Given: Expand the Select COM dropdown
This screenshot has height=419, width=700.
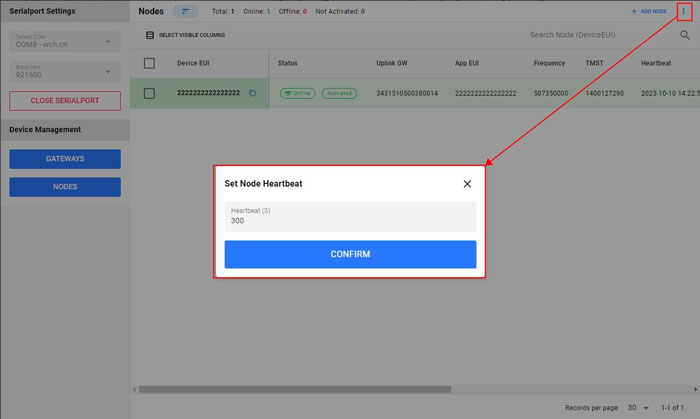Looking at the screenshot, I should [x=64, y=42].
